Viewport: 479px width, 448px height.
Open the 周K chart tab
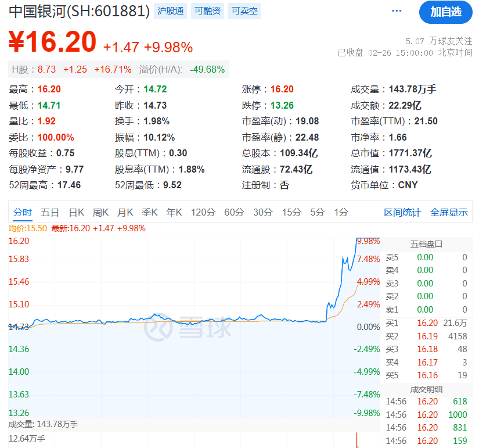pyautogui.click(x=100, y=212)
